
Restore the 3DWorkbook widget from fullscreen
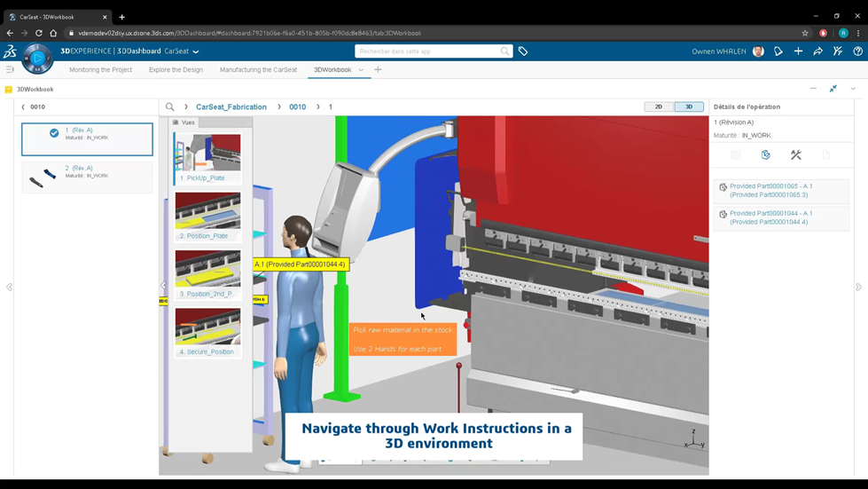coord(833,89)
